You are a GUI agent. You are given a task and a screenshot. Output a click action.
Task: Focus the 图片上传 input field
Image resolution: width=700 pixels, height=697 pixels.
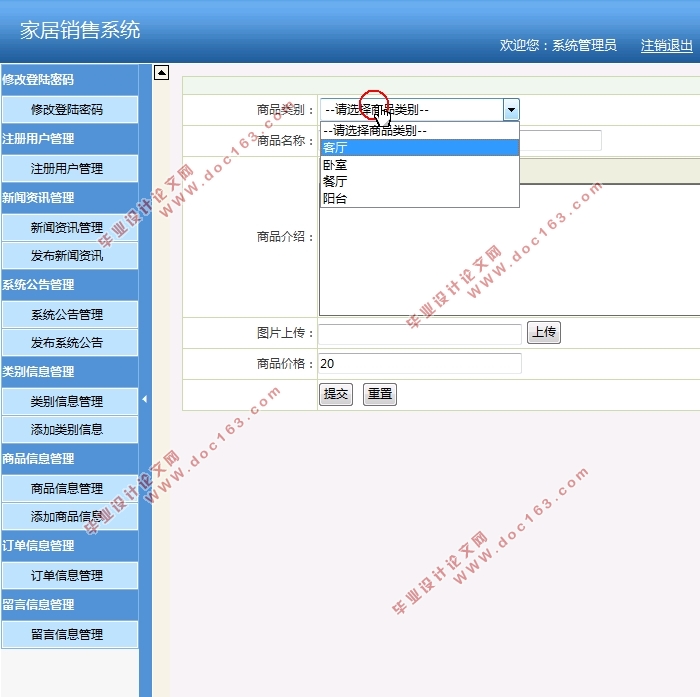(x=420, y=334)
